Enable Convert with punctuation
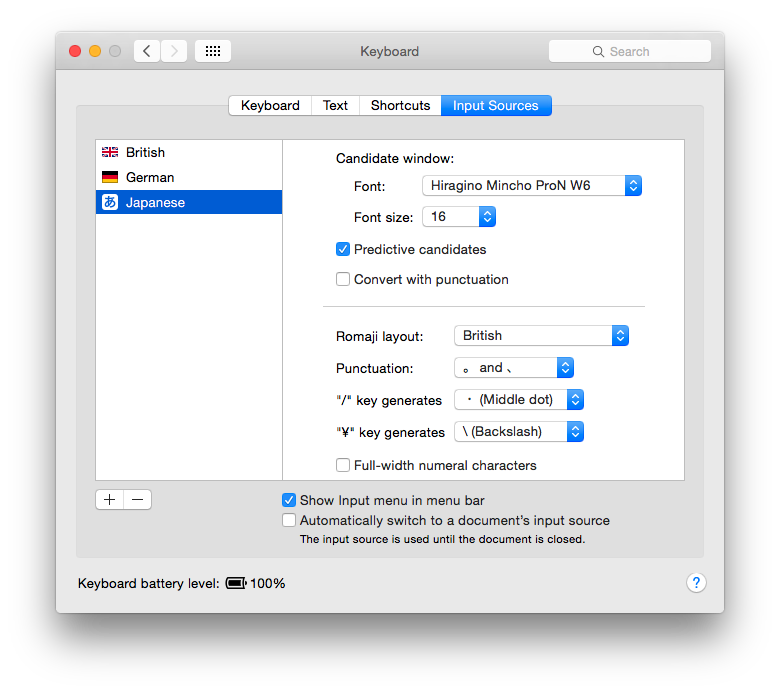 coord(343,279)
